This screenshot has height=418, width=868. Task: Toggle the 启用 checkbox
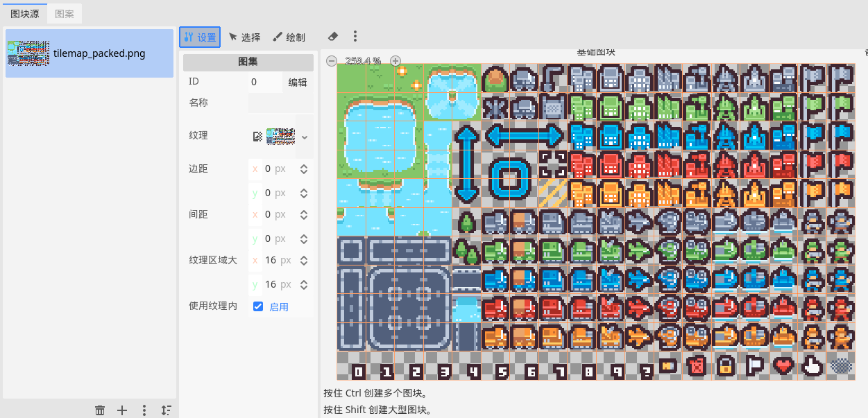258,306
